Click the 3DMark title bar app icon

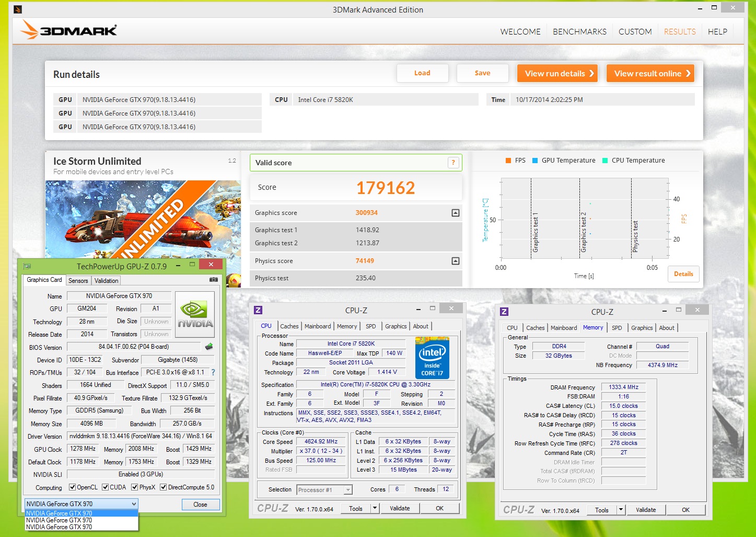pos(18,9)
